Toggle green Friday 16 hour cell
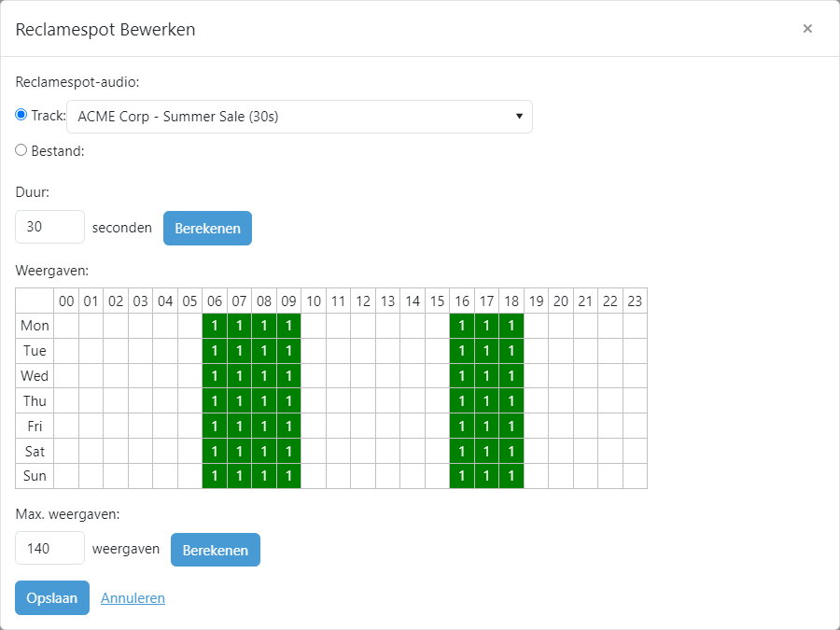The image size is (840, 630). pos(462,426)
